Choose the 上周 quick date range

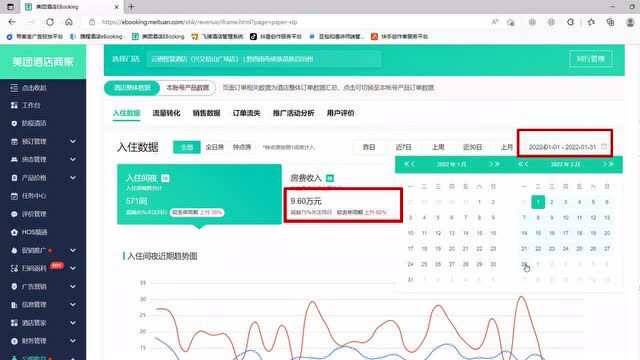[x=438, y=147]
